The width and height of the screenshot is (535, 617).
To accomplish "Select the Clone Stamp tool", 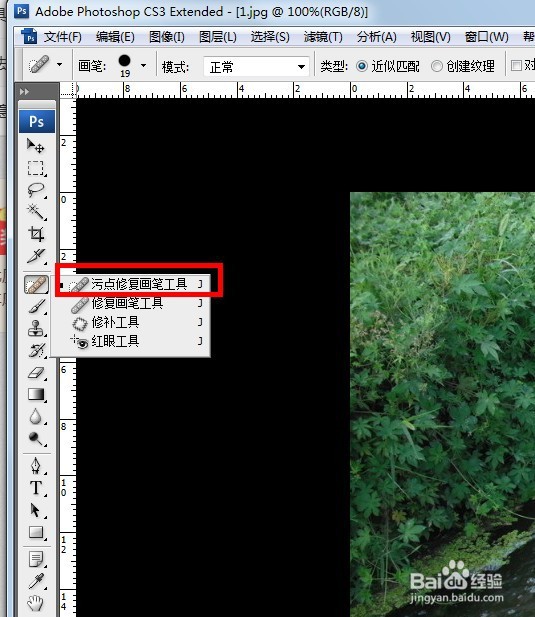I will [36, 328].
